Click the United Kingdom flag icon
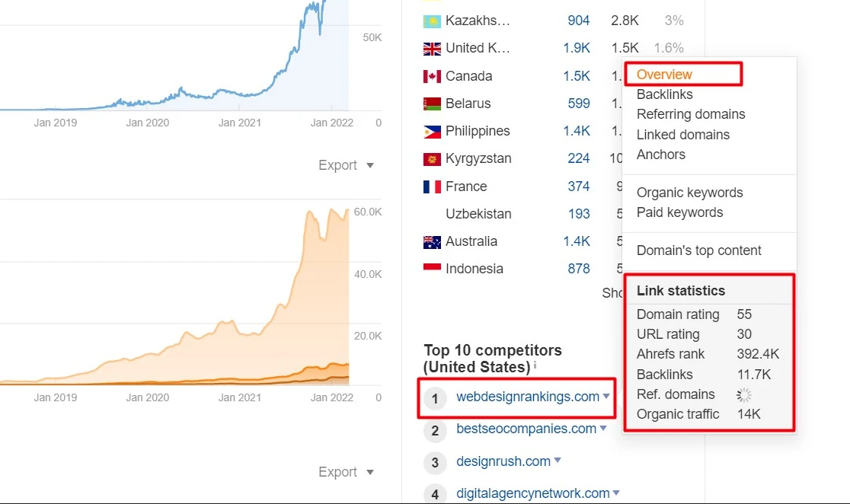This screenshot has height=504, width=850. pos(431,48)
